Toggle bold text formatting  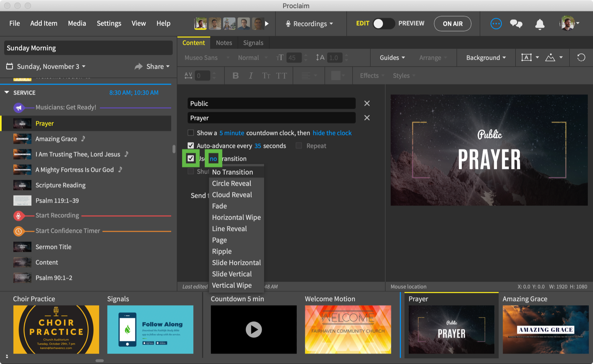tap(235, 76)
